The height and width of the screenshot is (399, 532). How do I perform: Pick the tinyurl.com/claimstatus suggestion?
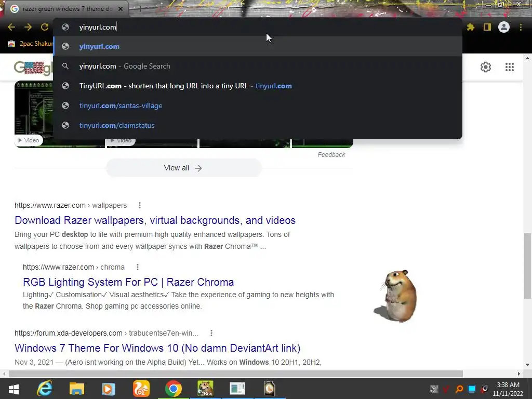pos(258,125)
